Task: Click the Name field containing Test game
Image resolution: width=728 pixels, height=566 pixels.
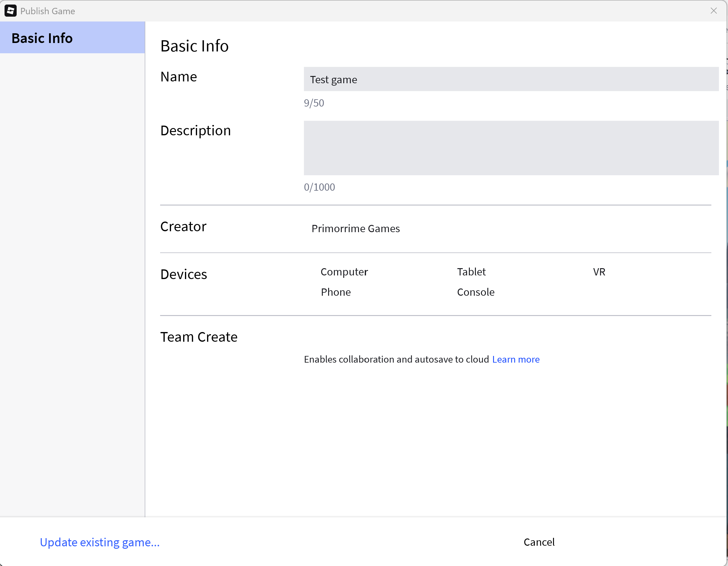Action: point(511,79)
